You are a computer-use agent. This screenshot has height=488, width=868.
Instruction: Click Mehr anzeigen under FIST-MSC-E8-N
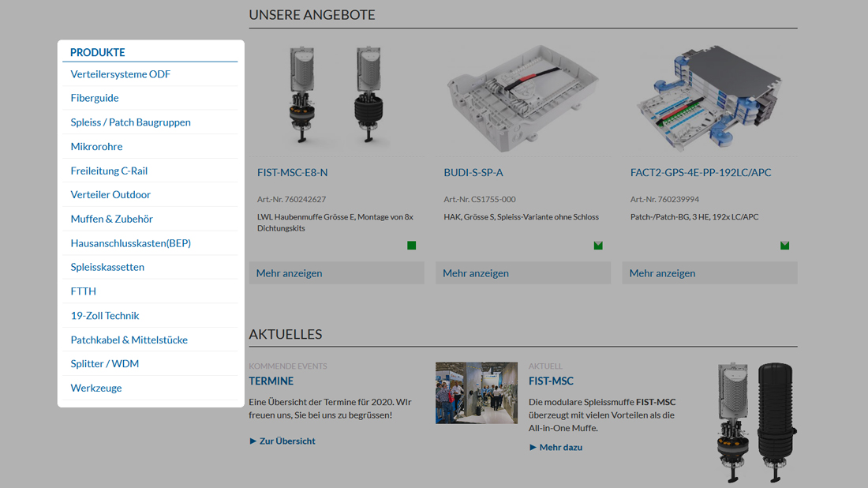pyautogui.click(x=336, y=273)
